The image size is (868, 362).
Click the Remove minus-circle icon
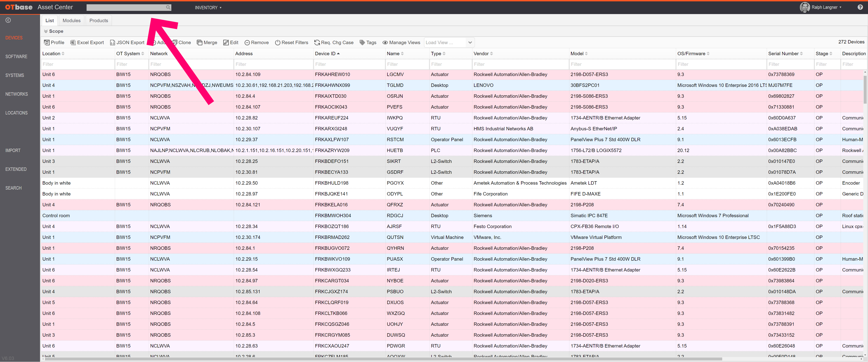coord(247,43)
